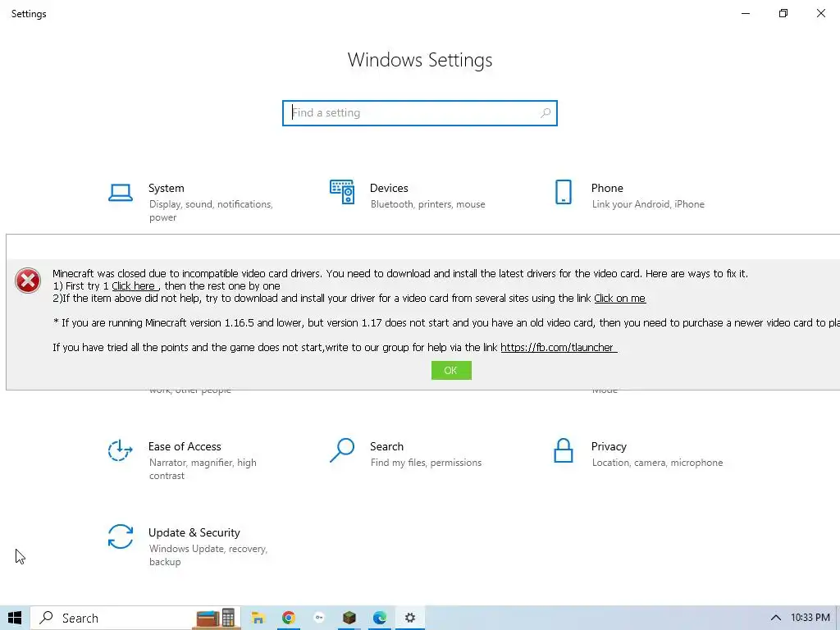Follow the 'Click on me' driver link

620,299
